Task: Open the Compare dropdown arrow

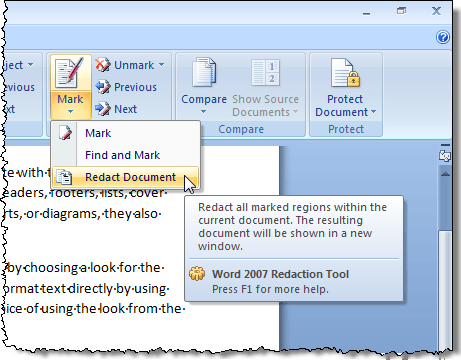Action: click(x=203, y=112)
